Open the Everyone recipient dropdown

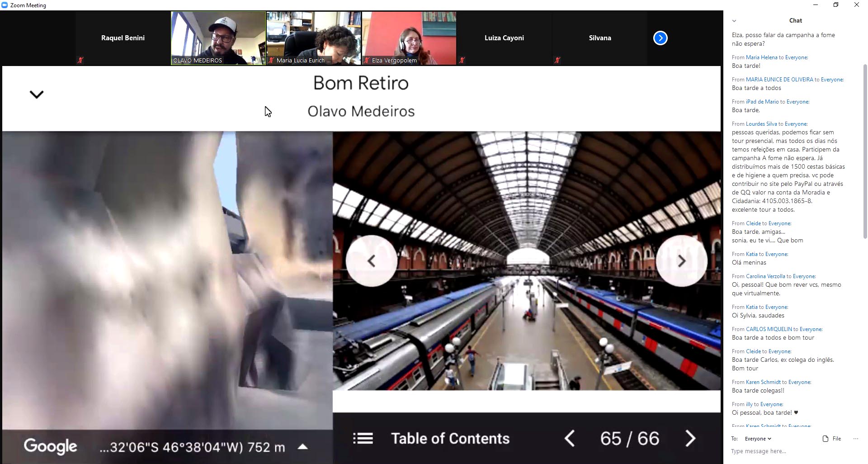coord(758,439)
